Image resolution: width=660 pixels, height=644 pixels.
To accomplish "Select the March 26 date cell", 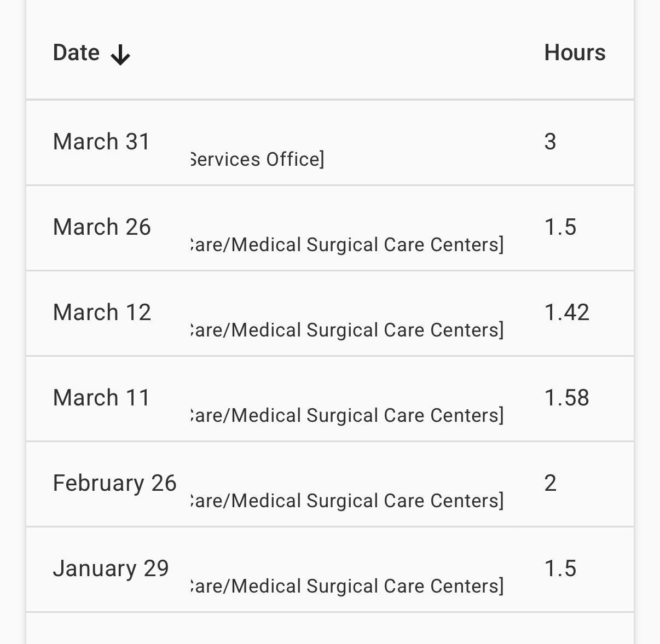I will pos(102,227).
